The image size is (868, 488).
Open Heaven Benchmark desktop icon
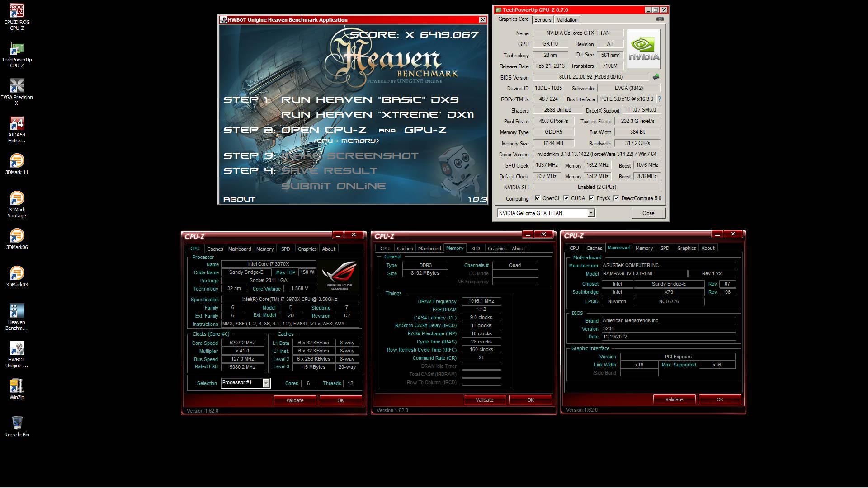click(x=17, y=317)
